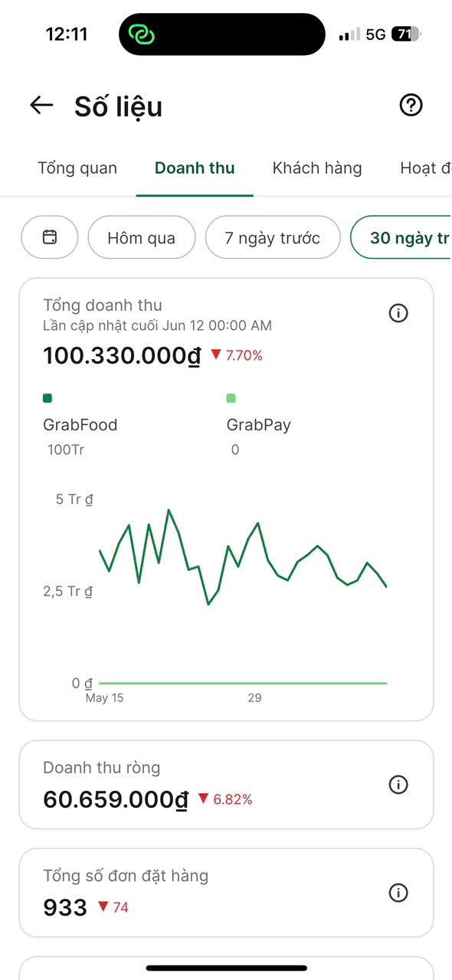Select the 7 ngày trước filter chip
452x980 pixels.
coord(273,237)
